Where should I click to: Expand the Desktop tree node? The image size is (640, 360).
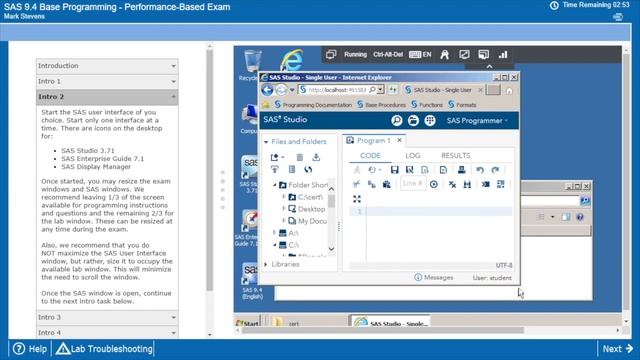click(x=284, y=209)
